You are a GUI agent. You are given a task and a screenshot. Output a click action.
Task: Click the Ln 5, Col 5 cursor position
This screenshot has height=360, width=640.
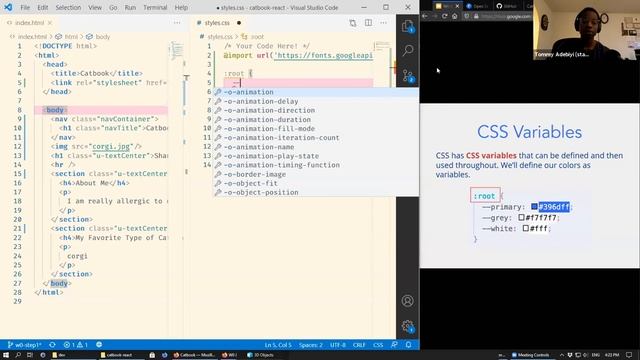click(x=278, y=345)
